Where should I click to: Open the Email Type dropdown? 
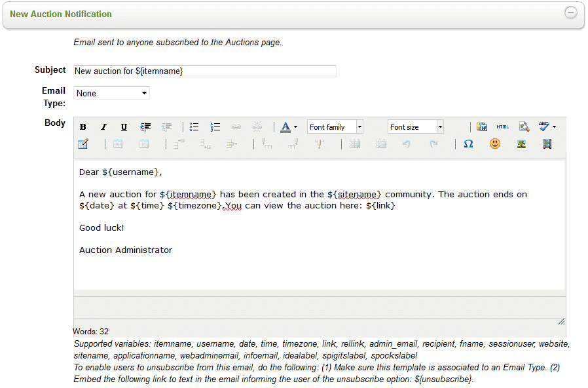pos(112,94)
